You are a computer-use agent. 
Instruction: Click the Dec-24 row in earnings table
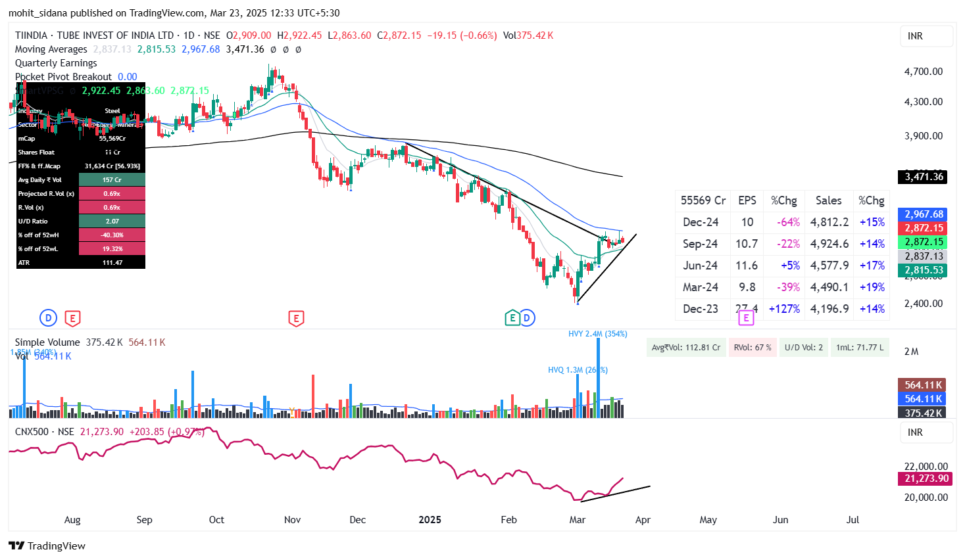tap(782, 222)
